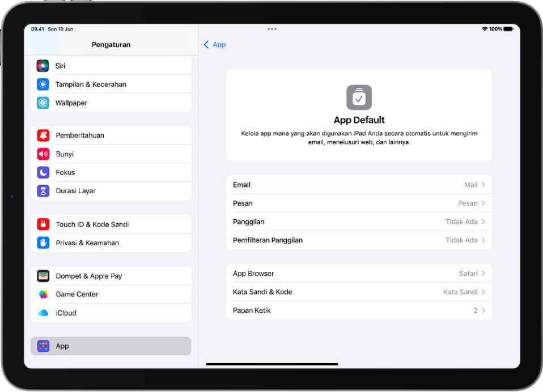543x392 pixels.
Task: Open the Email default app chooser
Action: coord(359,185)
